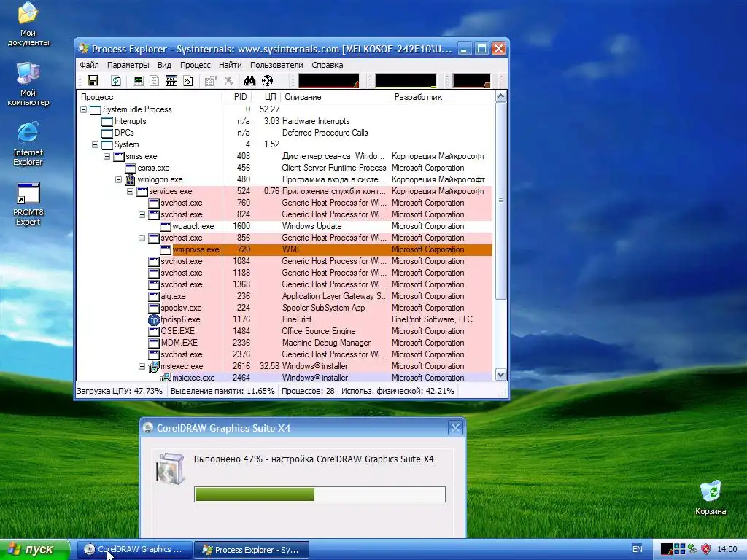
Task: Click the CorelDRAW installation progress bar
Action: tap(320, 494)
